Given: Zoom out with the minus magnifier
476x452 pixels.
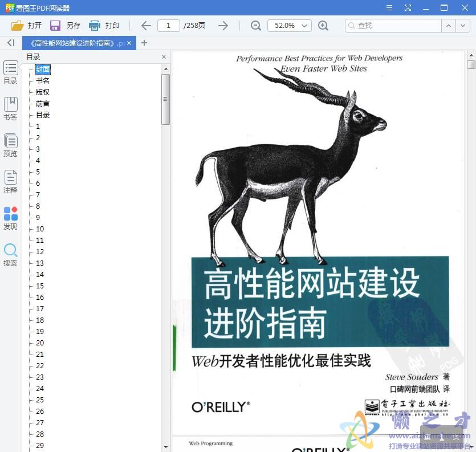Looking at the screenshot, I should tap(255, 26).
